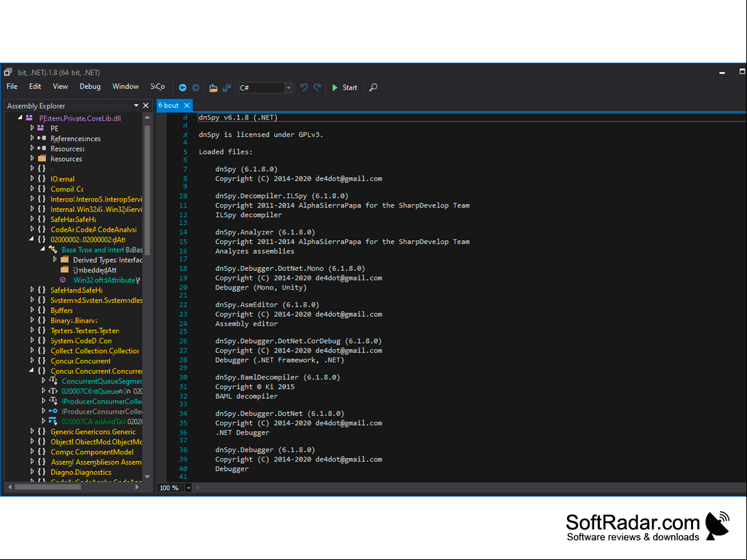
Task: Click the window icon in the title bar
Action: pyautogui.click(x=8, y=72)
